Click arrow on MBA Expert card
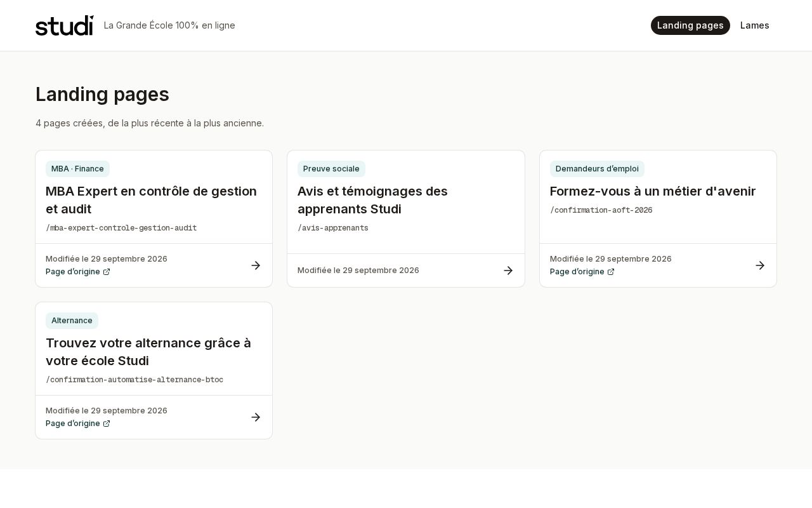Screen dimensions: 812x508 256,265
